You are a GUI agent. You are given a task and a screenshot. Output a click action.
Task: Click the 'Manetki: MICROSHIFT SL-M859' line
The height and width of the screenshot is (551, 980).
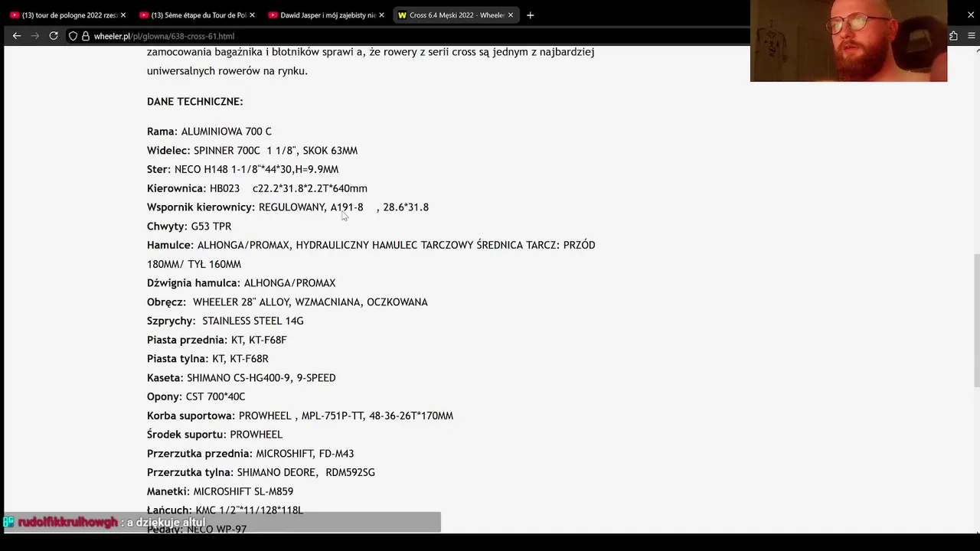(220, 491)
